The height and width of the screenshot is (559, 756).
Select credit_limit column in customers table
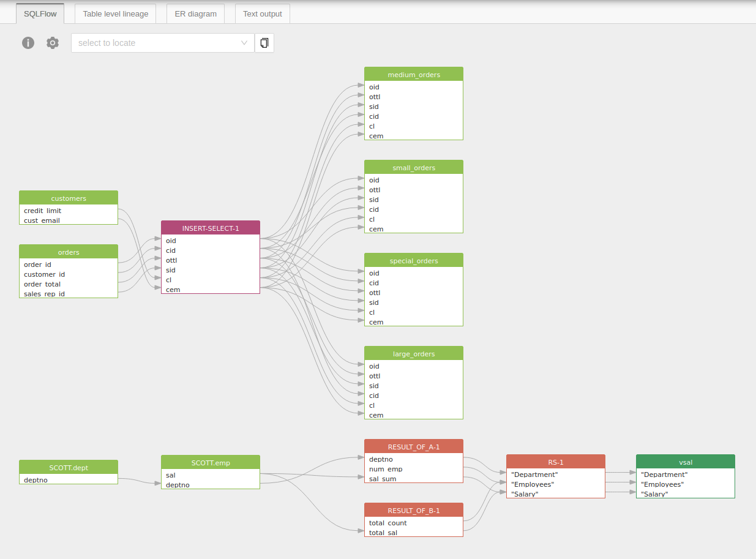point(43,211)
